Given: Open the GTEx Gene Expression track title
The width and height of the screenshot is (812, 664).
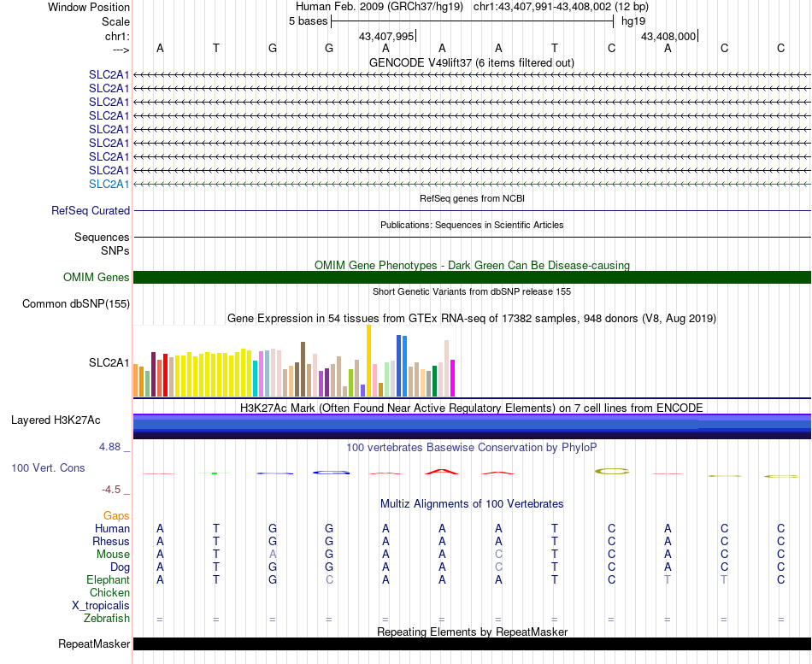Looking at the screenshot, I should (472, 319).
